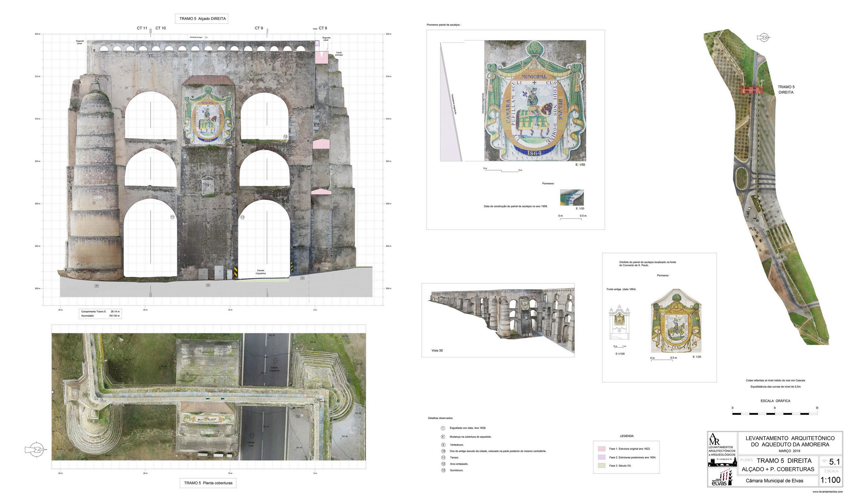Image resolution: width=866 pixels, height=504 pixels.
Task: Click the TRAMO 5 Planta coberturas label box
Action: [208, 483]
